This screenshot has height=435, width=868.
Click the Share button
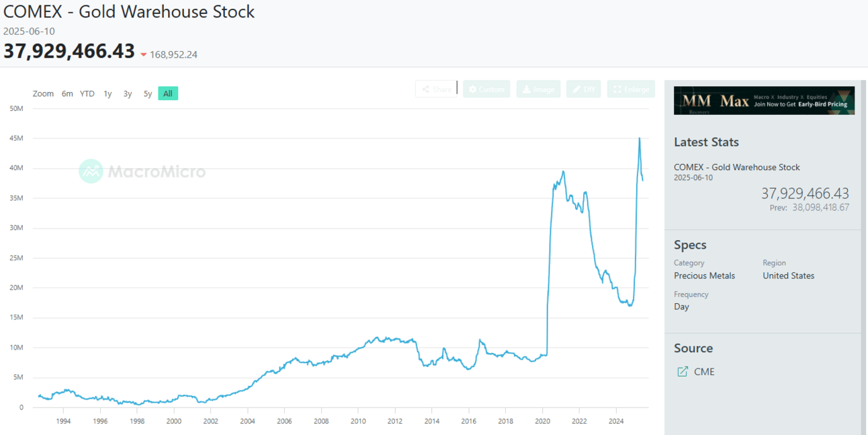(436, 89)
